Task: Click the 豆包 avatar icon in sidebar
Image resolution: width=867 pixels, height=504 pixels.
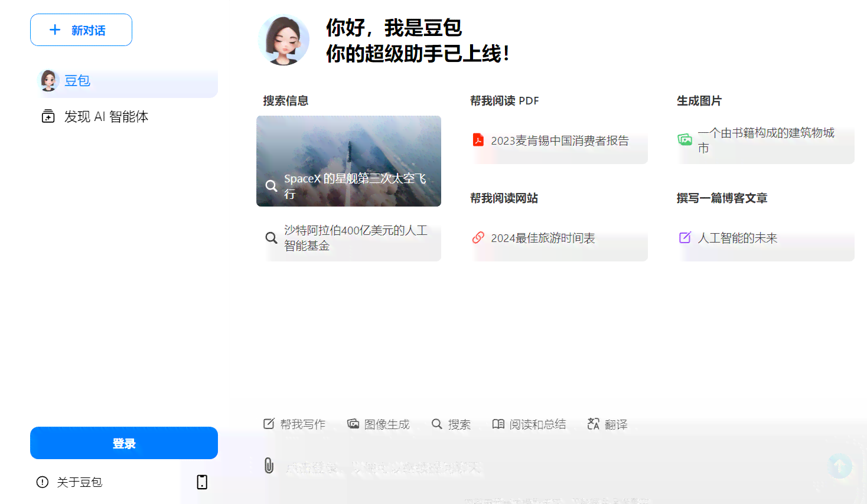Action: pyautogui.click(x=48, y=81)
